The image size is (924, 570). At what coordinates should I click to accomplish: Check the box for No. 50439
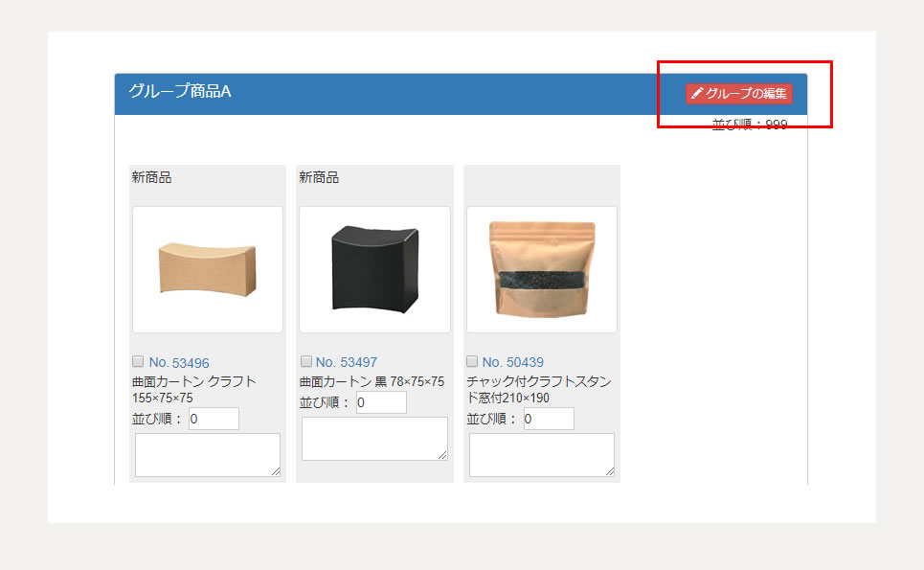click(472, 361)
